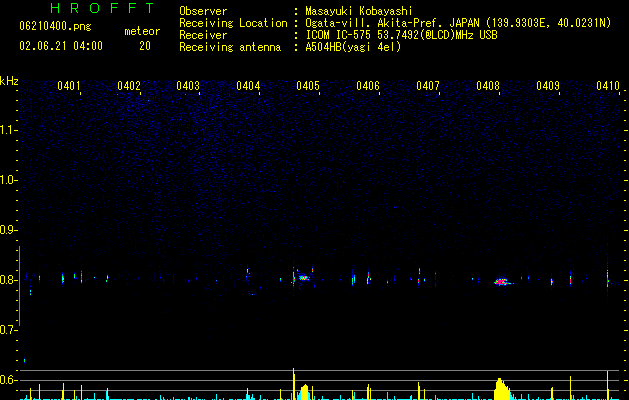Click the 0.8 kHz axis label
Screen dimensions: 629x400
[8, 280]
